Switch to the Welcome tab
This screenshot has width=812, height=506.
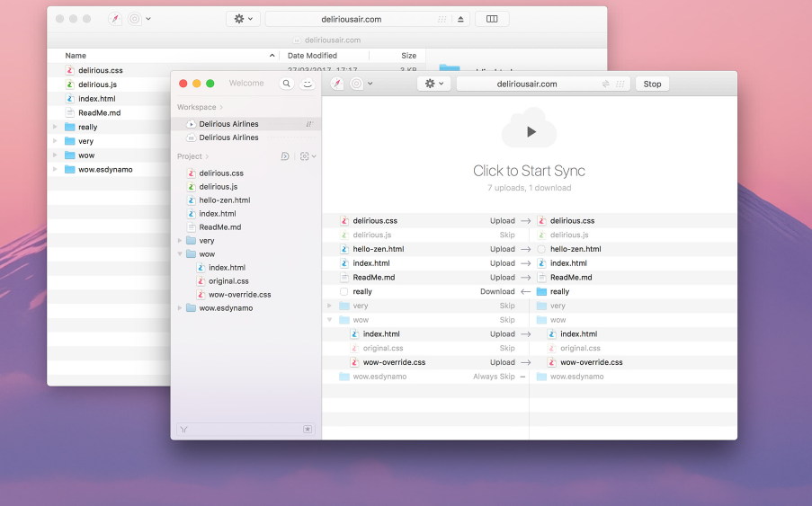(246, 84)
